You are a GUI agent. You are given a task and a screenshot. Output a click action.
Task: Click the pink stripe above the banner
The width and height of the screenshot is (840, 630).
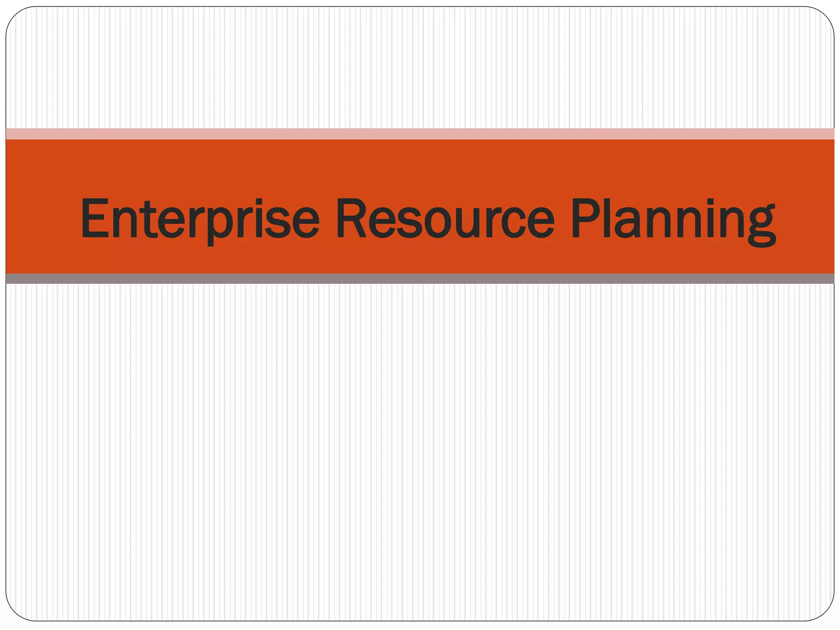click(420, 134)
